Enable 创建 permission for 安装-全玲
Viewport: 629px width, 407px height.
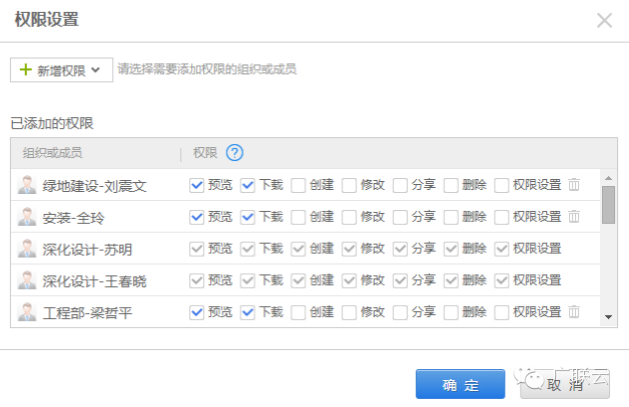point(298,217)
